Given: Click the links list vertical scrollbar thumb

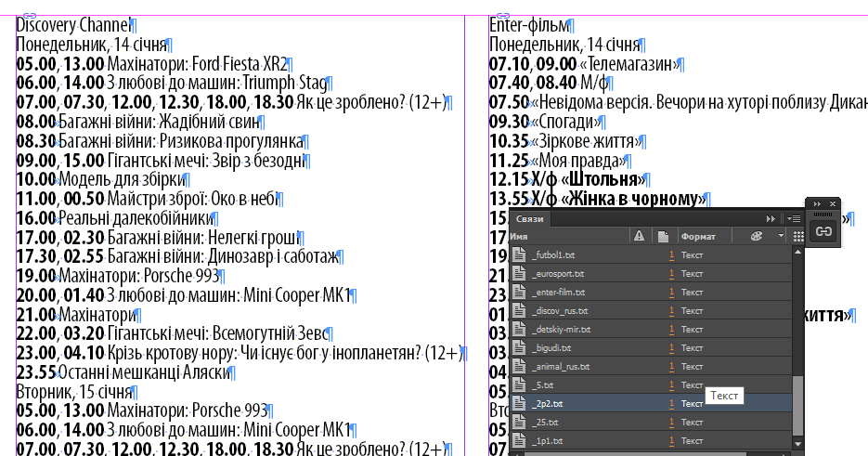Looking at the screenshot, I should coord(797,406).
